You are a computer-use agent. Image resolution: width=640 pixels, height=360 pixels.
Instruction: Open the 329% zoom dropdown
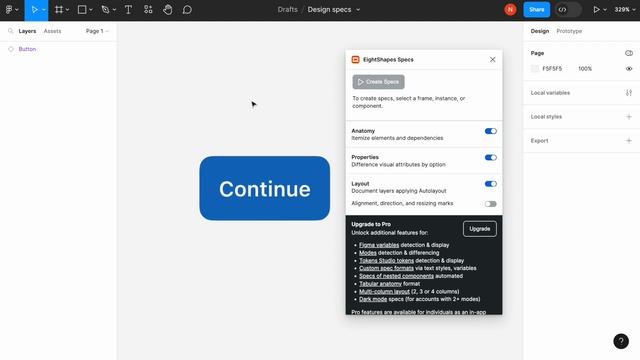(624, 9)
